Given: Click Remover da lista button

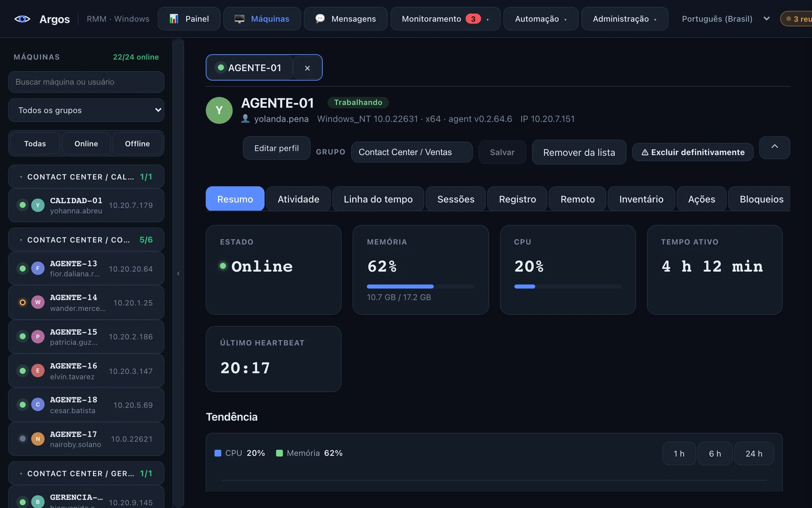Looking at the screenshot, I should (579, 152).
